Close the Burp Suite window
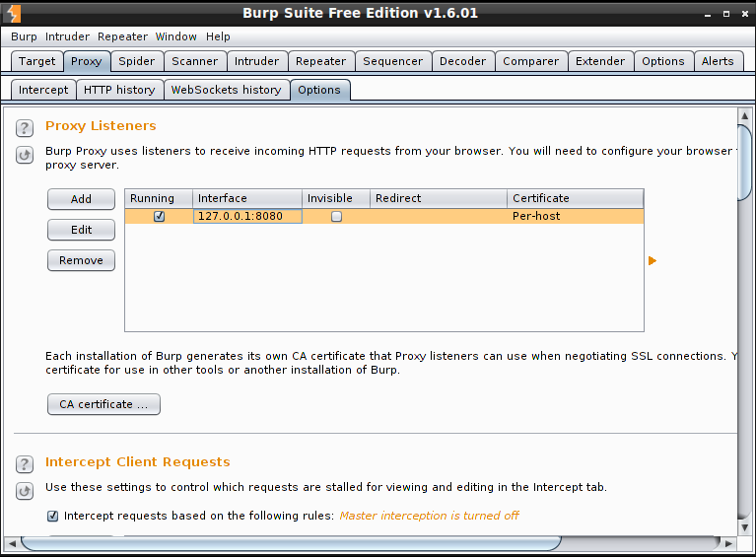Image resolution: width=756 pixels, height=557 pixels. click(745, 14)
